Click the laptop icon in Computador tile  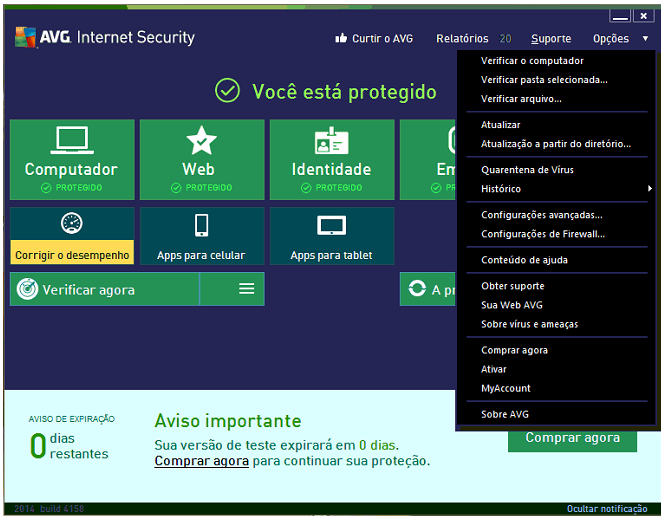click(x=72, y=140)
